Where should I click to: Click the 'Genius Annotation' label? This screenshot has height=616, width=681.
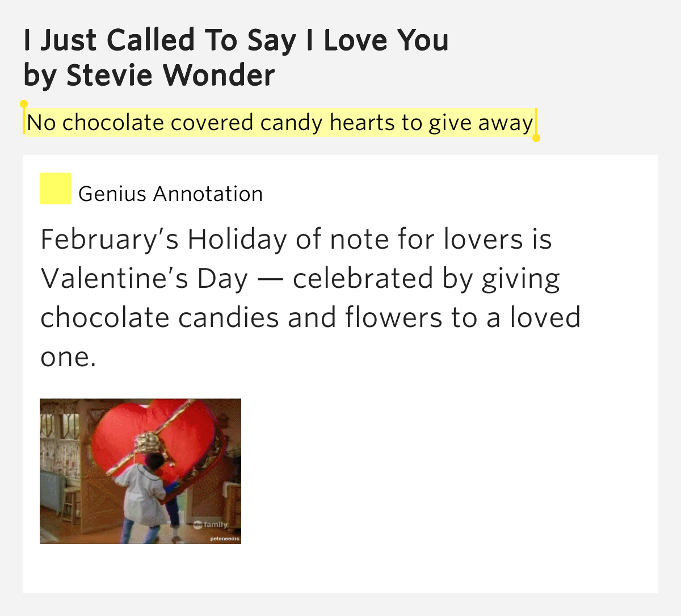[x=170, y=194]
